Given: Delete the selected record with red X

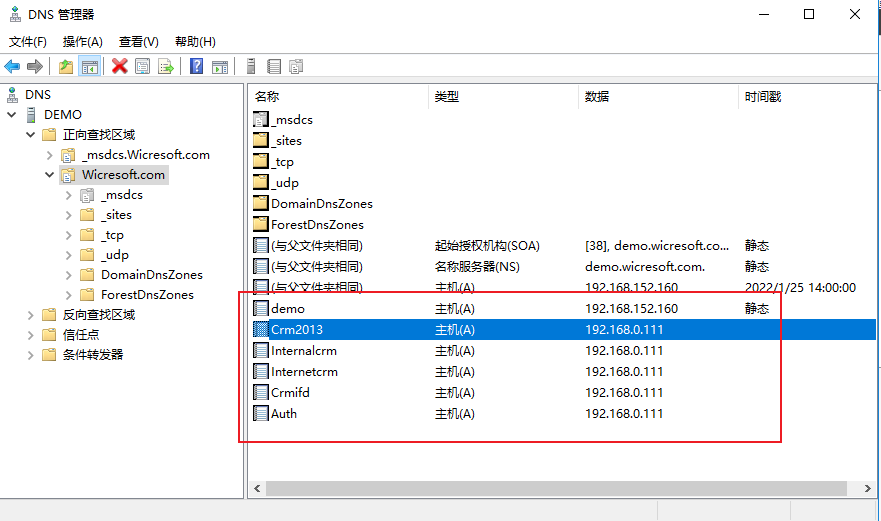Looking at the screenshot, I should coord(119,66).
